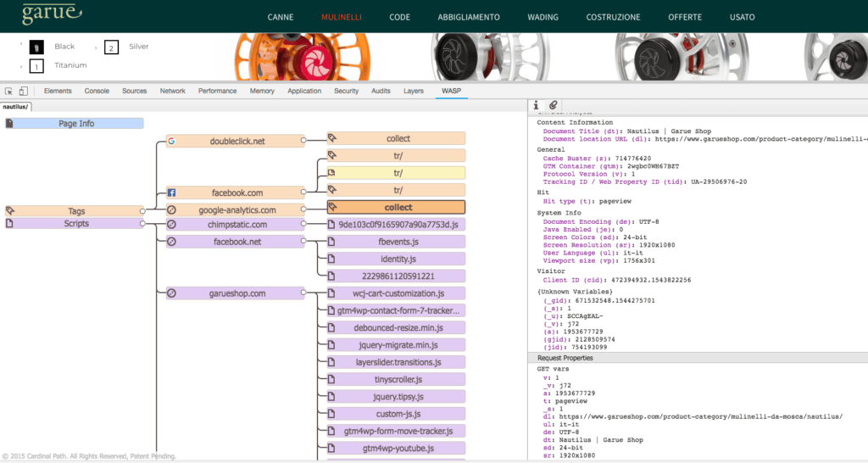Switch to the Layers tab

click(414, 91)
